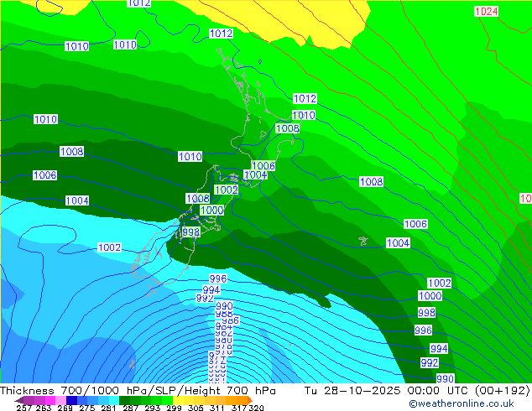532x411 pixels.
Task: Click the 1004 label on the west side below the 1006 label
Action: (x=77, y=200)
